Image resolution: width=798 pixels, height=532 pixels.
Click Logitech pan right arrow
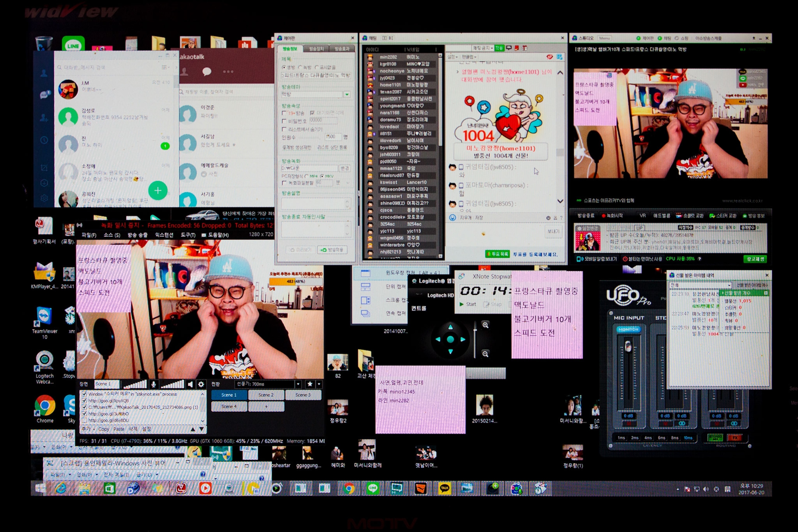pyautogui.click(x=463, y=339)
